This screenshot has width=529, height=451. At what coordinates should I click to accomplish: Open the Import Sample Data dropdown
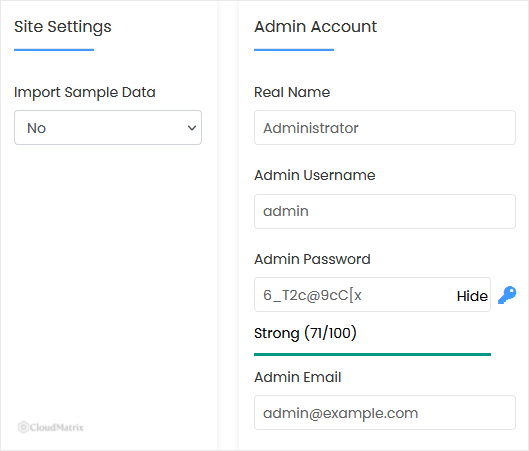point(108,128)
